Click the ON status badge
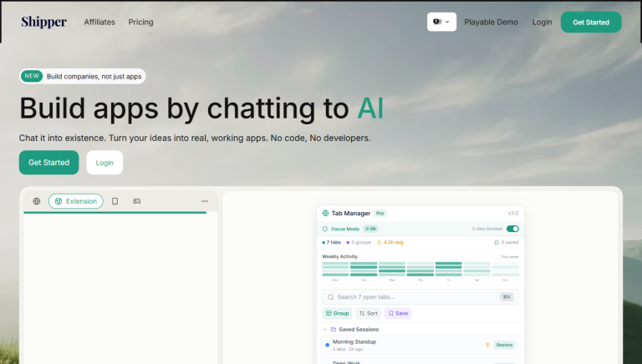642x364 pixels. click(370, 229)
